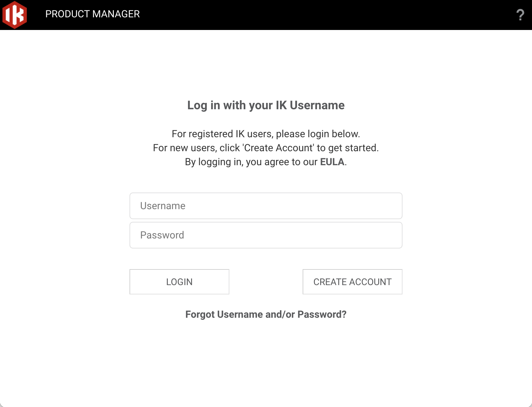This screenshot has width=532, height=407.
Task: Click the CREATE ACCOUNT button
Action: click(x=352, y=282)
